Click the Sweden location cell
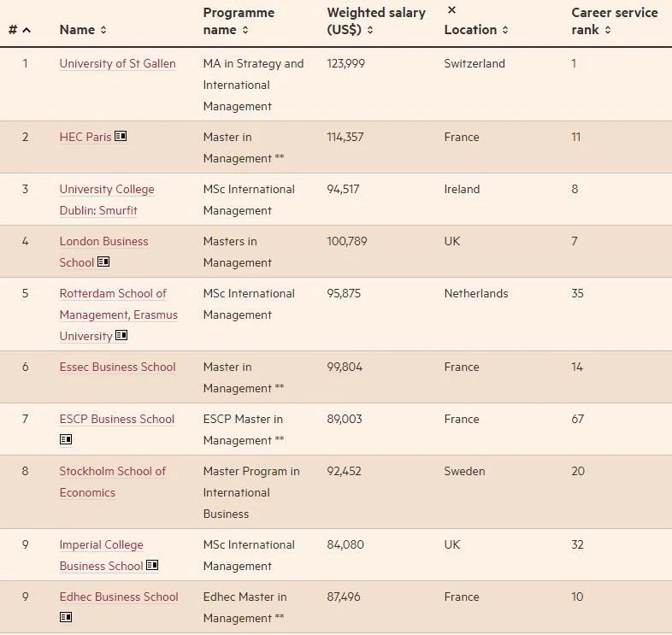 (464, 471)
